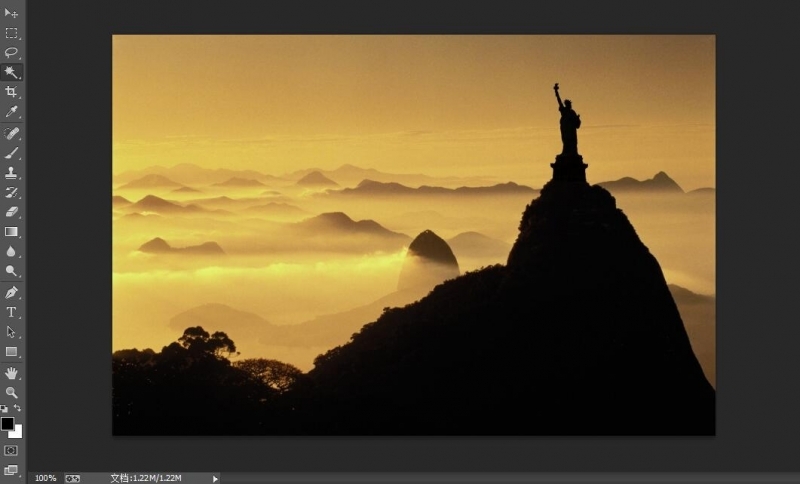Select the Gradient tool
The width and height of the screenshot is (800, 484).
point(11,232)
